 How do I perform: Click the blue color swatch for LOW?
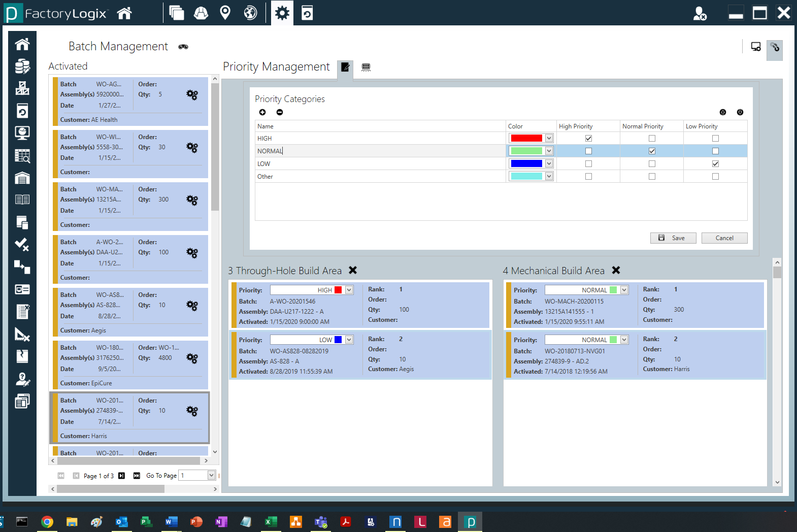(x=526, y=164)
